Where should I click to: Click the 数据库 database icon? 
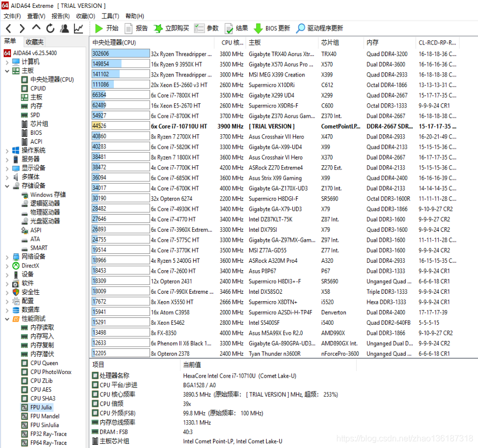16,310
